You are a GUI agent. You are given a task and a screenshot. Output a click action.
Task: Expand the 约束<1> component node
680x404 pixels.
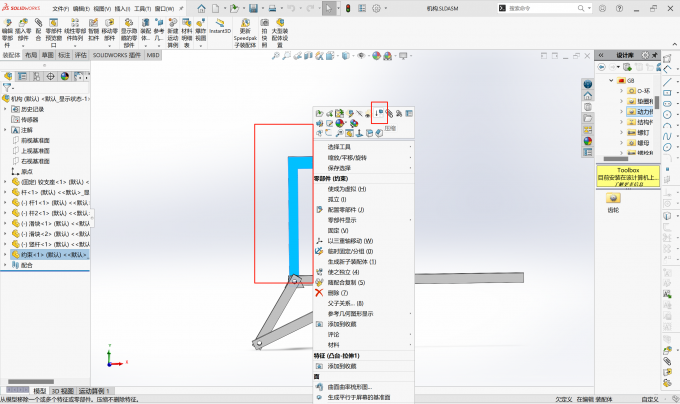coord(5,254)
